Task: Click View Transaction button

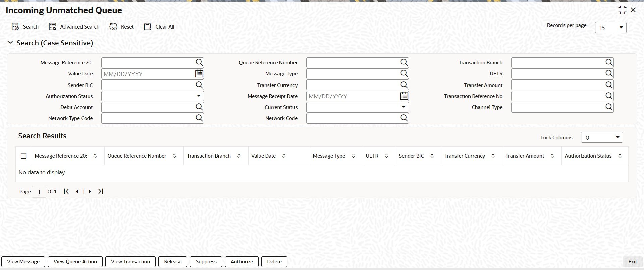Action: [130, 262]
